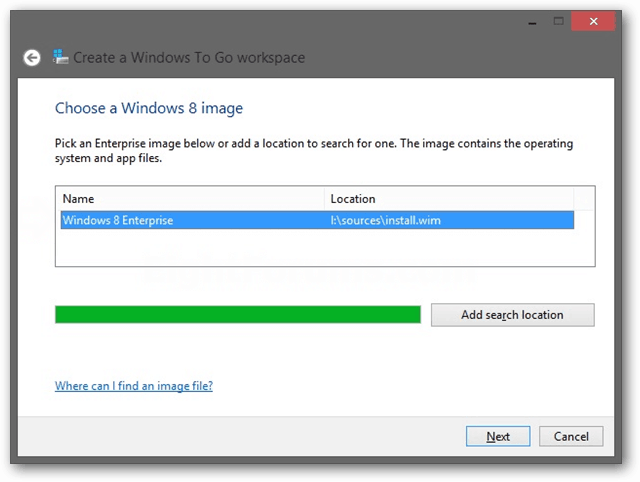
Task: Click the 'Pick an Enterprise image' description text
Action: pyautogui.click(x=314, y=151)
